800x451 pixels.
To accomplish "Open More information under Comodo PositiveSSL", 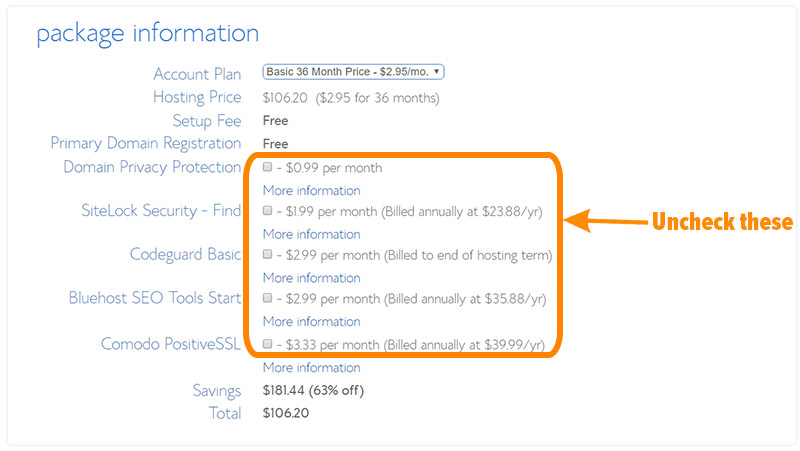I will tap(311, 367).
